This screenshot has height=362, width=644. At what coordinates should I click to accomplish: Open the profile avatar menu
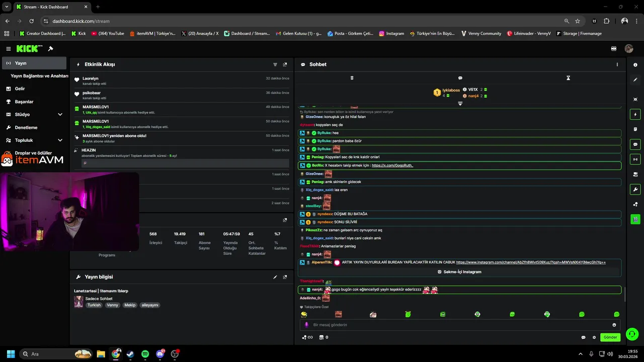[x=629, y=49]
